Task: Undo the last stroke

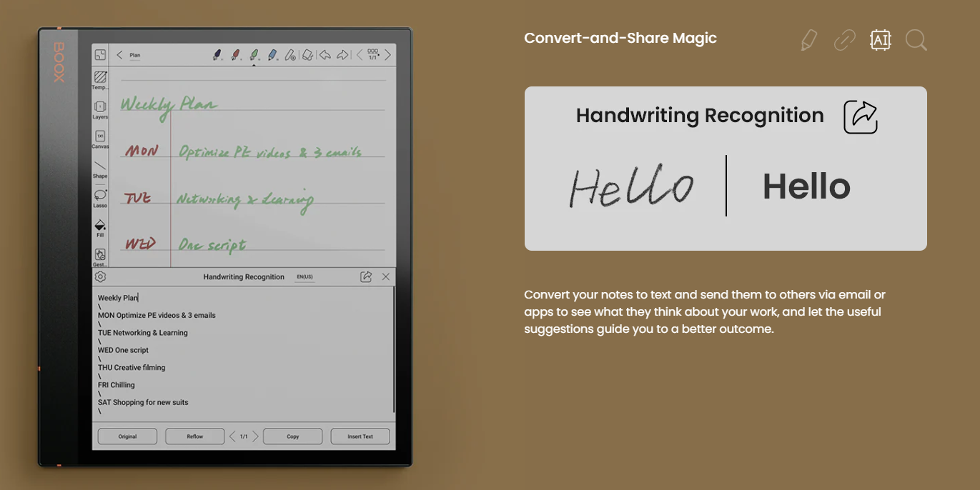Action: [x=325, y=55]
